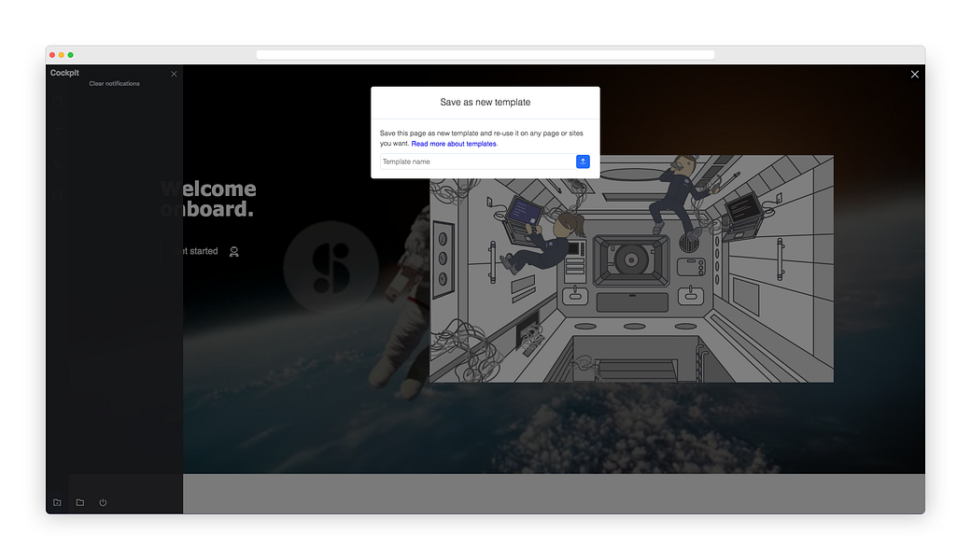Open the Read more about templates link
Screen dimensions: 971x560
point(454,144)
